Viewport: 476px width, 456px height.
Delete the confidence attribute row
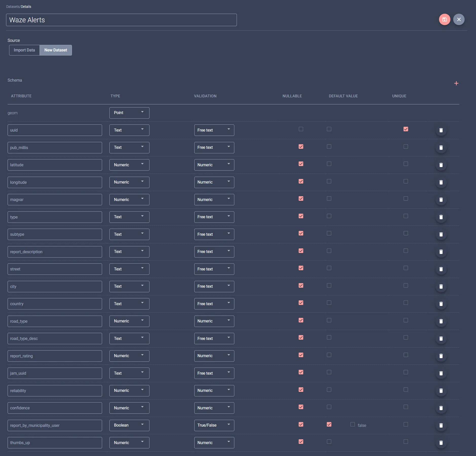tap(441, 408)
